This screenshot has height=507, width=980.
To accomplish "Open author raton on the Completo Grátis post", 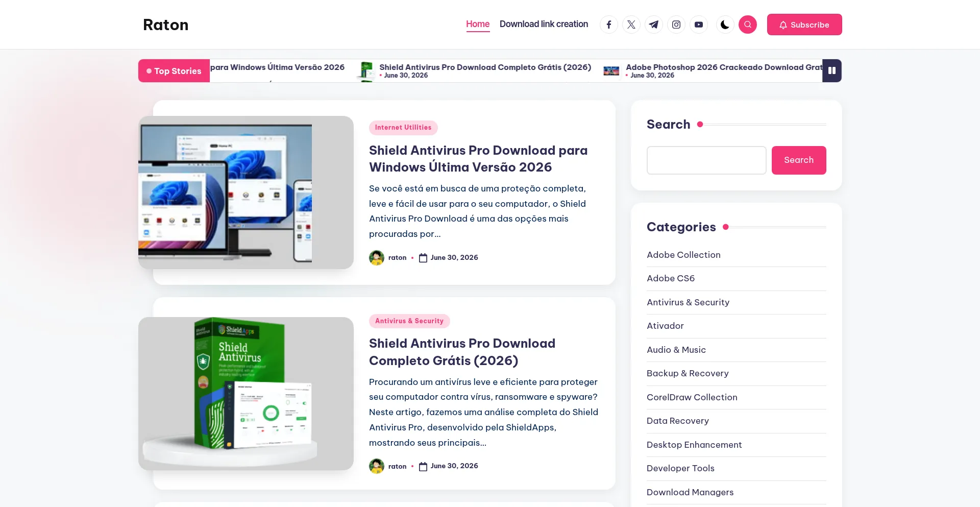I will [398, 466].
